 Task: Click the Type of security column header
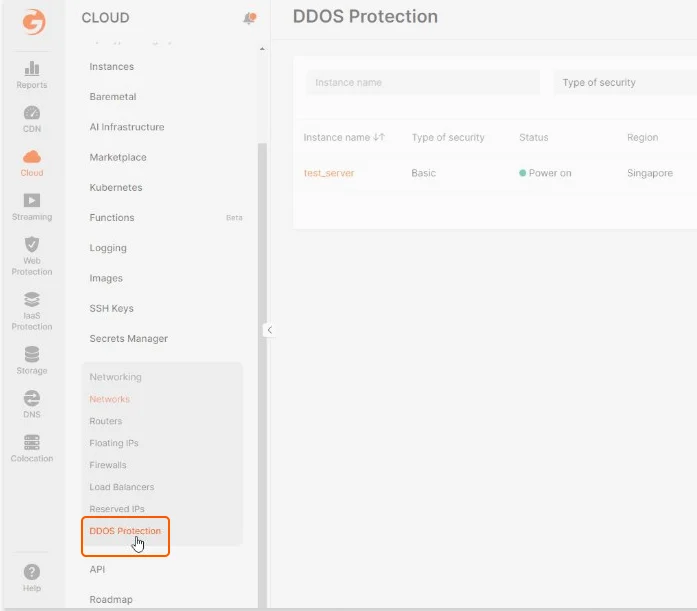pyautogui.click(x=448, y=137)
